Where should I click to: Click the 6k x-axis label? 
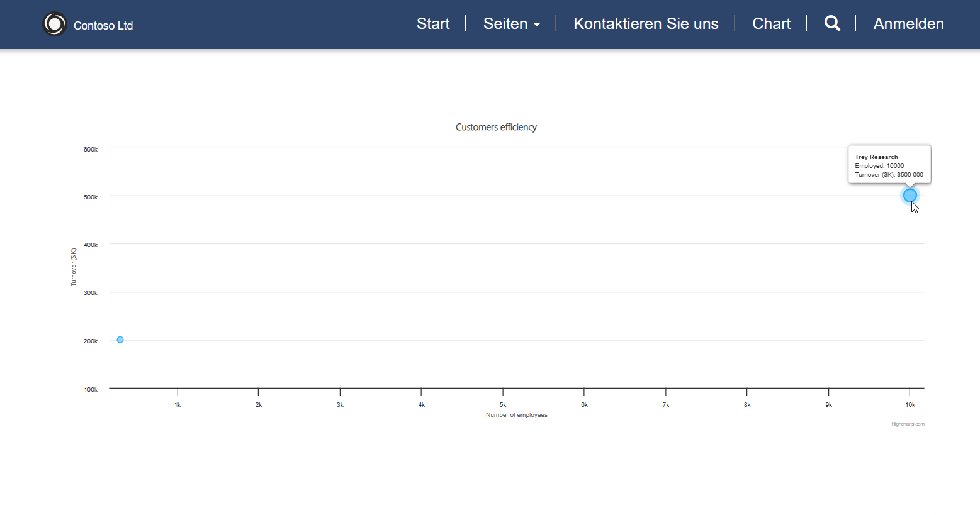click(x=584, y=405)
